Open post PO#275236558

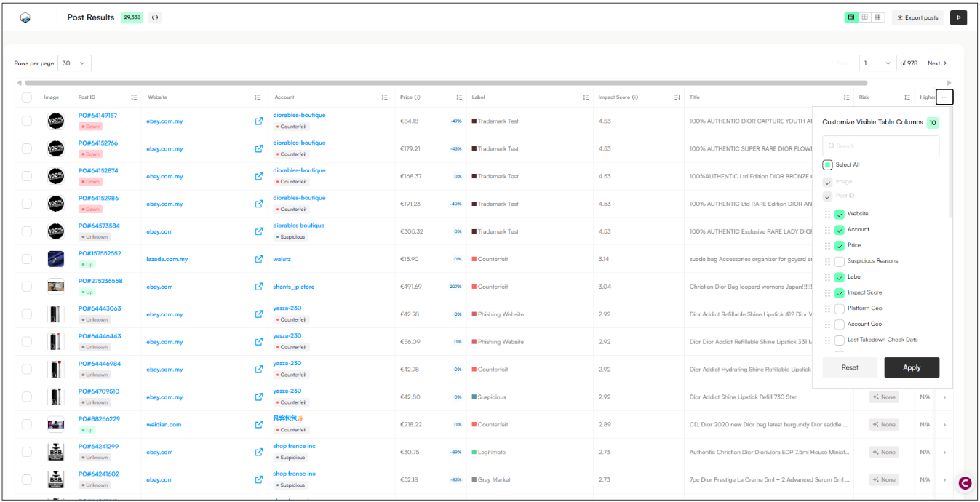[x=100, y=281]
